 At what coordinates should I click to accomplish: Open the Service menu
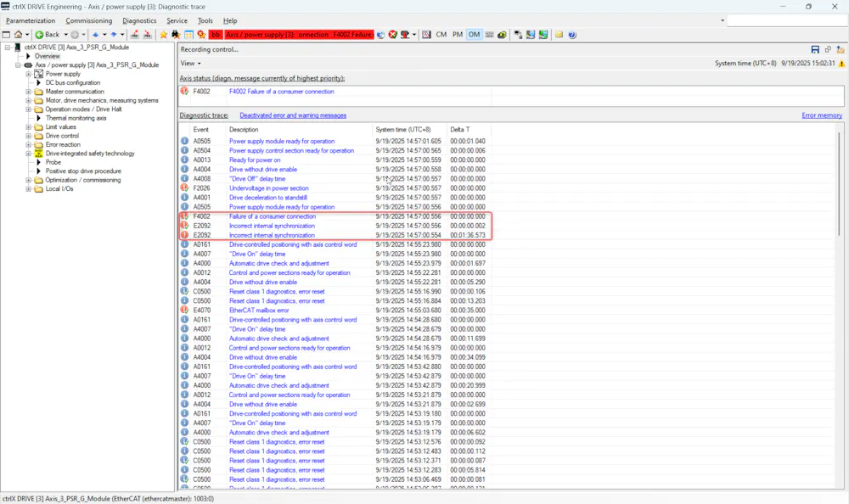click(177, 20)
